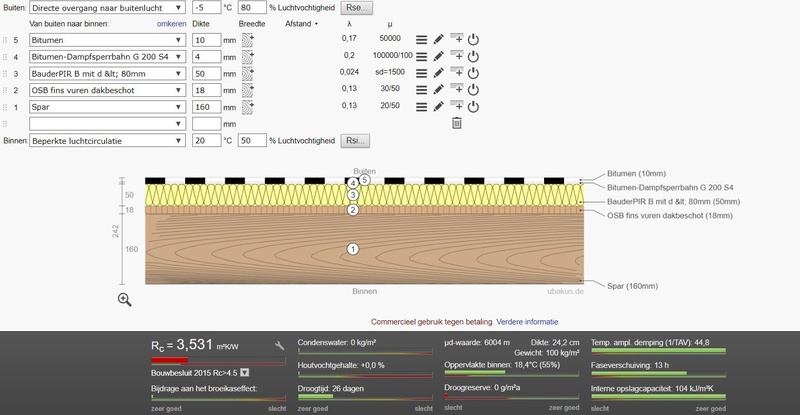Click the width texture icon in the BauderPIR row
800x415 pixels.
[x=247, y=74]
